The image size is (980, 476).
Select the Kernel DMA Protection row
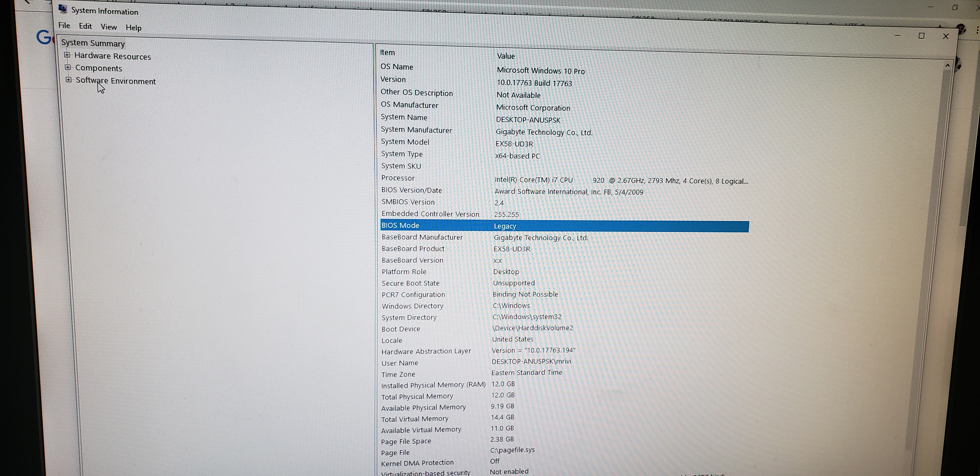[x=565, y=462]
